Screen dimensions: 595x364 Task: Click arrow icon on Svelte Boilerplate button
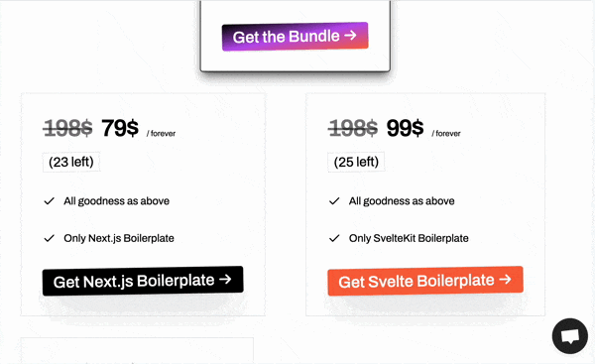click(506, 280)
